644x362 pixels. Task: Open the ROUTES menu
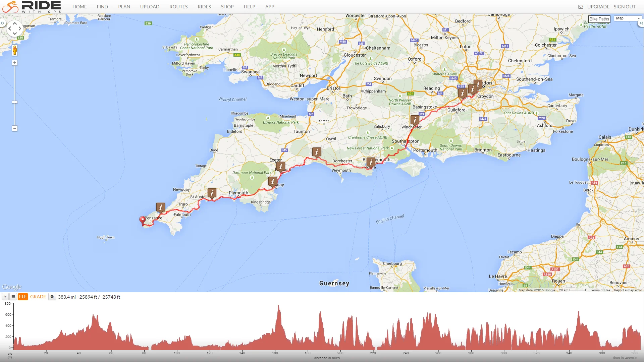pos(178,7)
